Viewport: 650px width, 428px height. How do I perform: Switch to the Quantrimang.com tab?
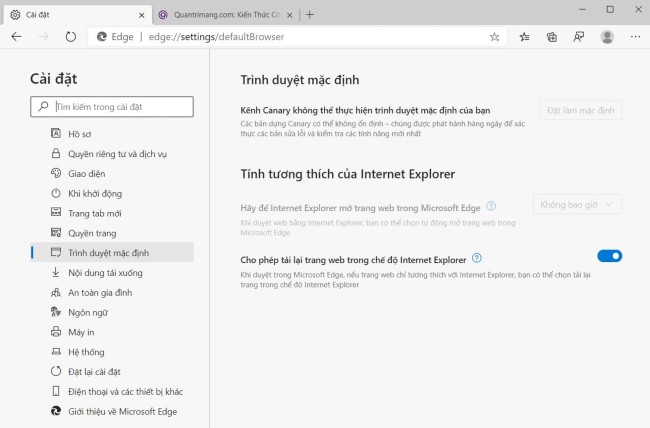(x=226, y=15)
